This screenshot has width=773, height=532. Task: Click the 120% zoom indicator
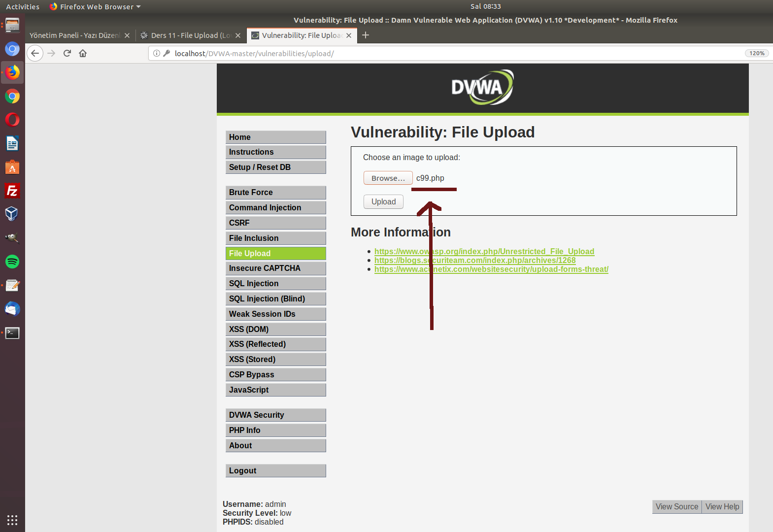757,53
